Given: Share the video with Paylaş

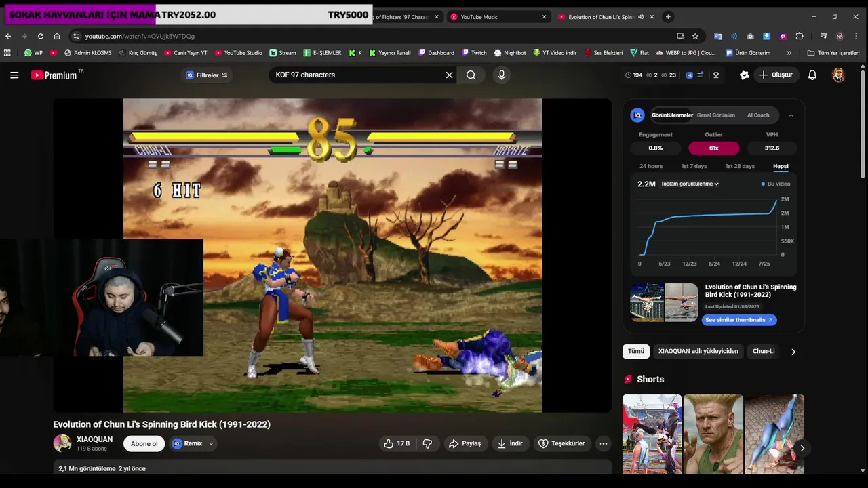Looking at the screenshot, I should pos(465,443).
